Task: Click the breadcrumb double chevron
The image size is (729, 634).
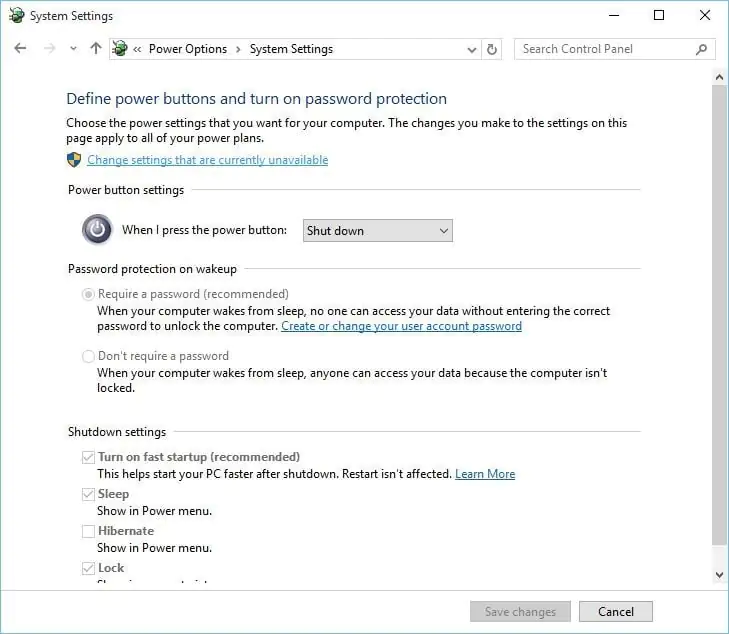Action: [x=137, y=49]
